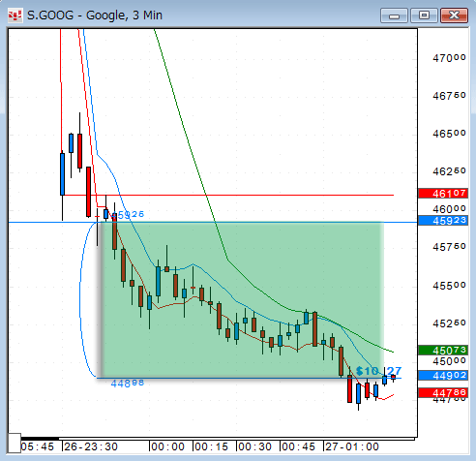Image resolution: width=476 pixels, height=461 pixels.
Task: Click the blue 45923 price label
Action: (443, 221)
